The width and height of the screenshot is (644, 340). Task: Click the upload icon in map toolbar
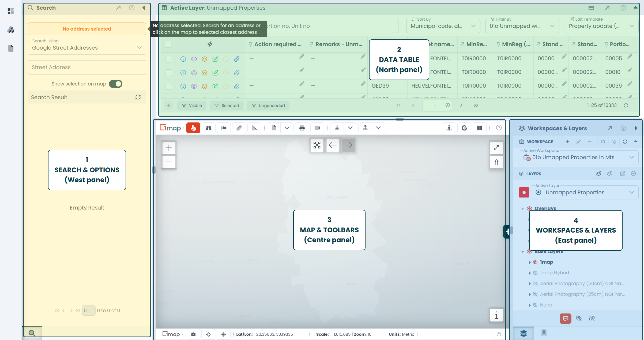(365, 128)
